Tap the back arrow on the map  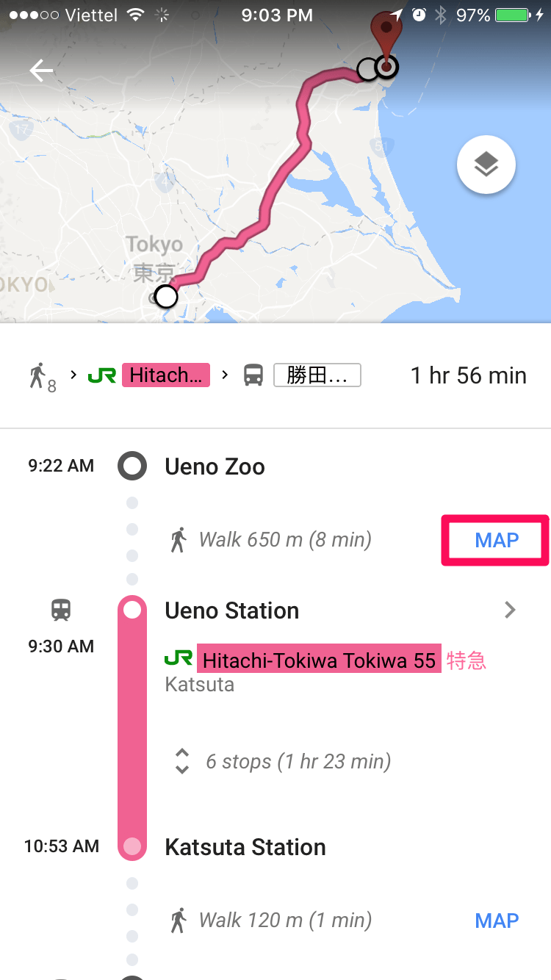click(x=41, y=71)
